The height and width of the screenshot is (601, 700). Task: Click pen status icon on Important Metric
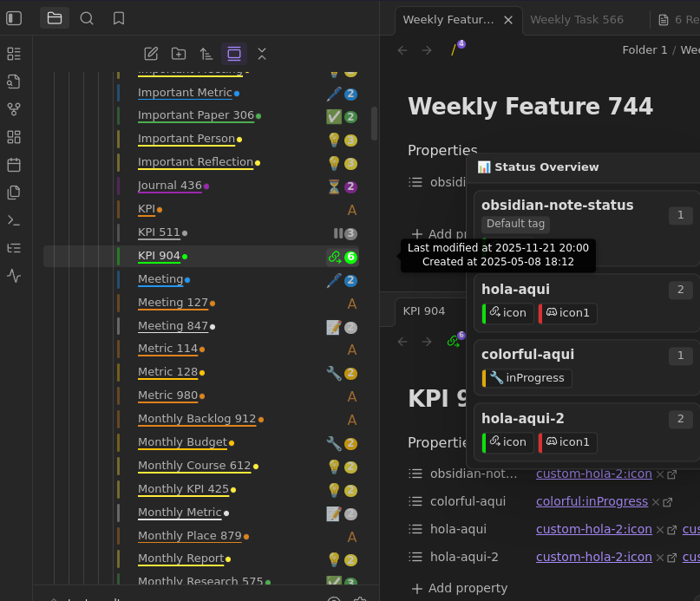tap(333, 94)
